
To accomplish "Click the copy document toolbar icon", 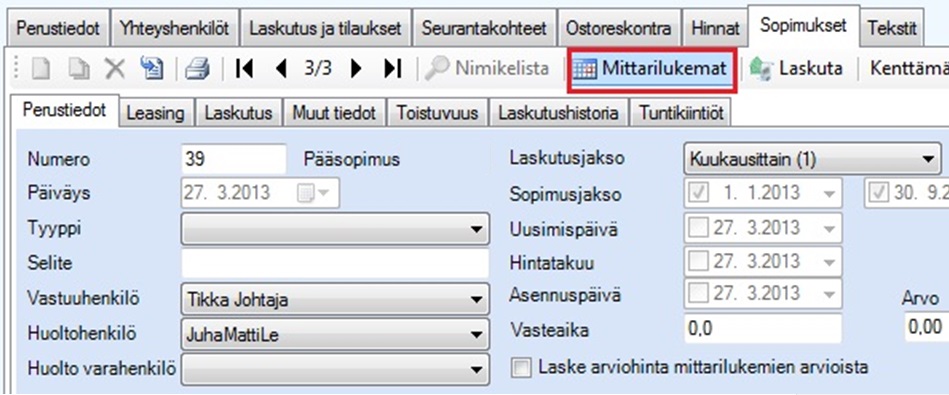I will pos(79,68).
